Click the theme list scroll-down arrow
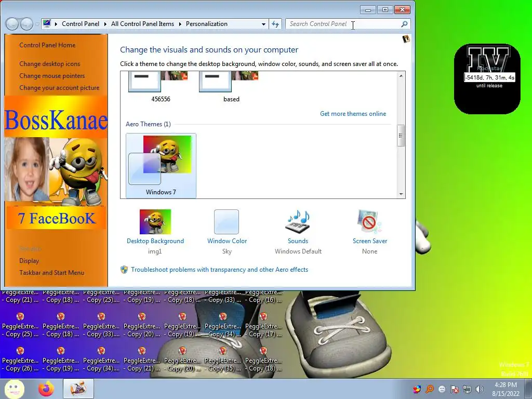Image resolution: width=532 pixels, height=399 pixels. (x=401, y=194)
